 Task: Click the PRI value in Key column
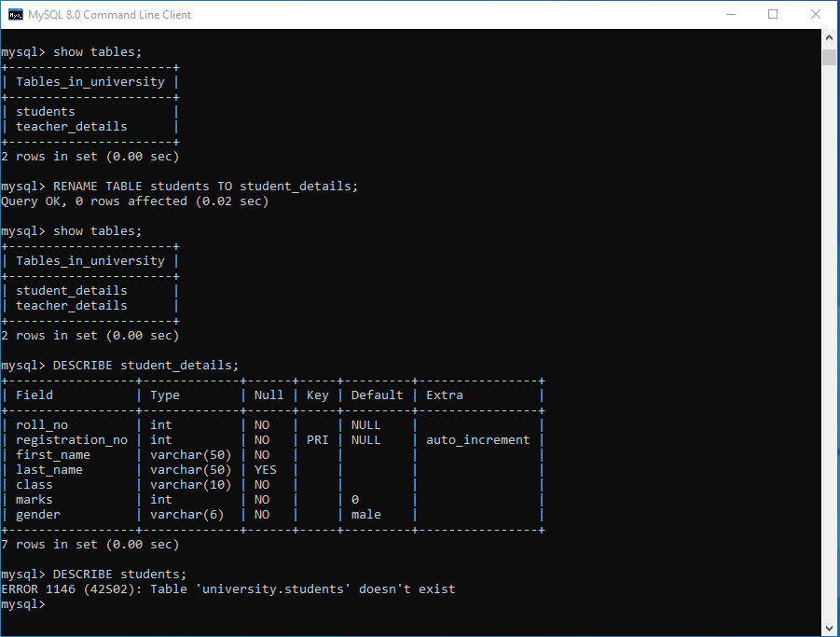(x=317, y=440)
